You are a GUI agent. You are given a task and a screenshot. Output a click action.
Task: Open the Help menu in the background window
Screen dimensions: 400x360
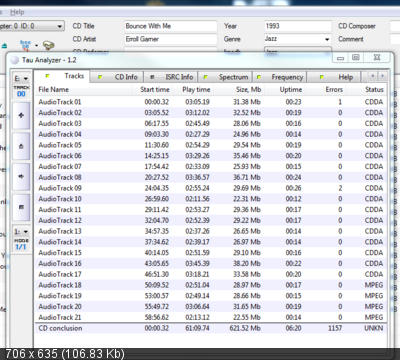[17, 12]
